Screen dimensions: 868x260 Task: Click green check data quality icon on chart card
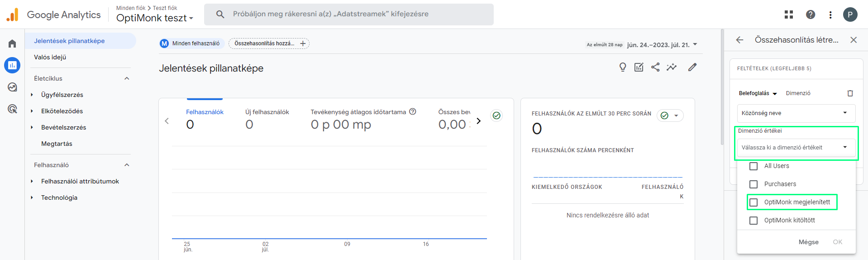point(496,116)
